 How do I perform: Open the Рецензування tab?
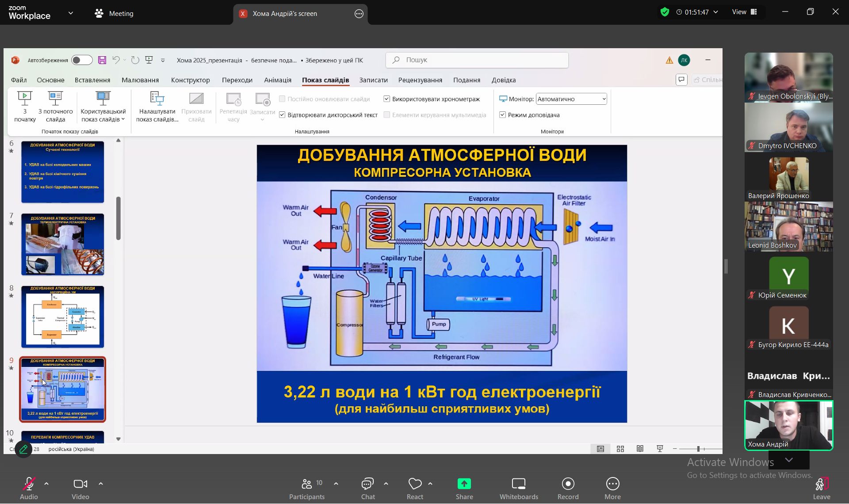tap(420, 80)
